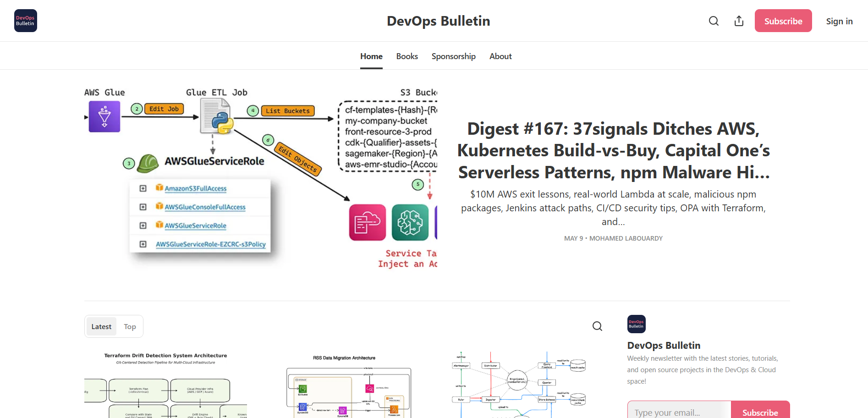868x418 pixels.
Task: Click the Sign in link
Action: coord(839,21)
